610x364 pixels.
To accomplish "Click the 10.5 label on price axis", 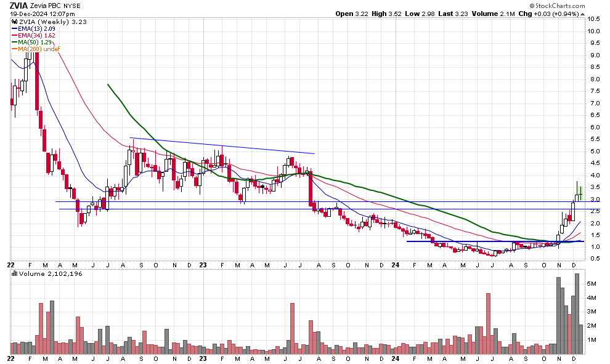I will tap(593, 19).
